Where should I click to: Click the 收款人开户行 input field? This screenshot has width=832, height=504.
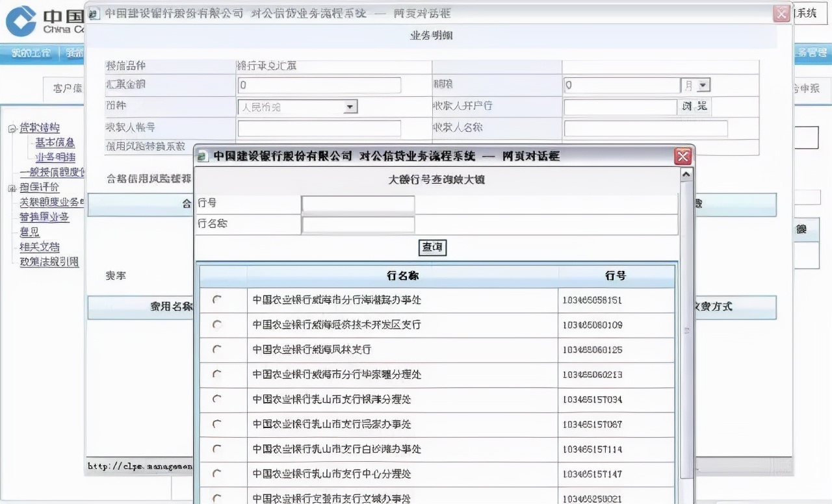point(621,107)
